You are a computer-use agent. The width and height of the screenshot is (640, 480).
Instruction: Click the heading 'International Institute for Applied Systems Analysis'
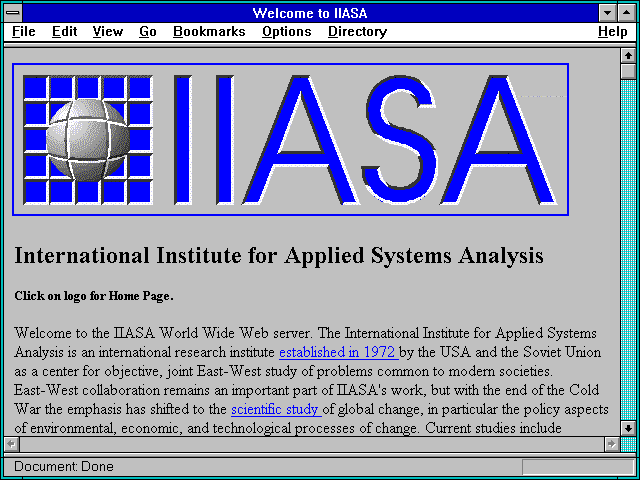coord(279,256)
